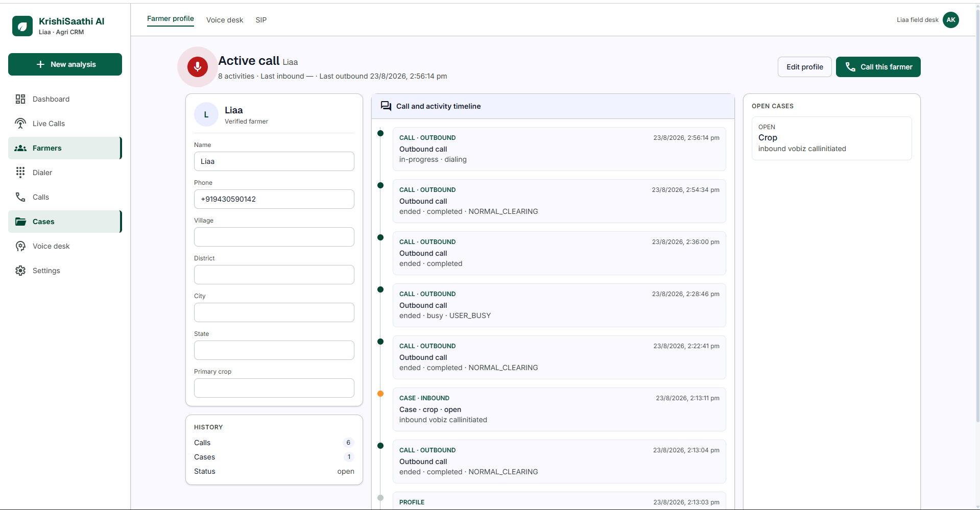The image size is (980, 510).
Task: Select outbound call at 2:36:00 pm
Action: (x=559, y=253)
